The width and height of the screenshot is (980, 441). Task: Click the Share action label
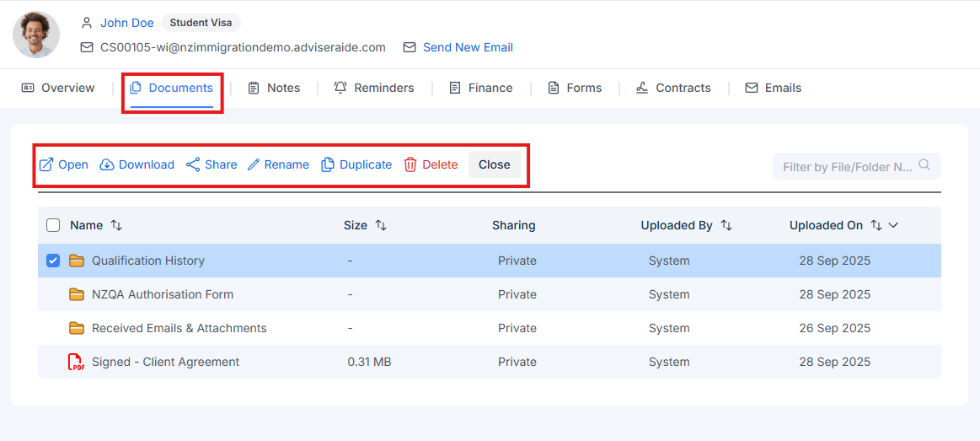click(x=221, y=164)
